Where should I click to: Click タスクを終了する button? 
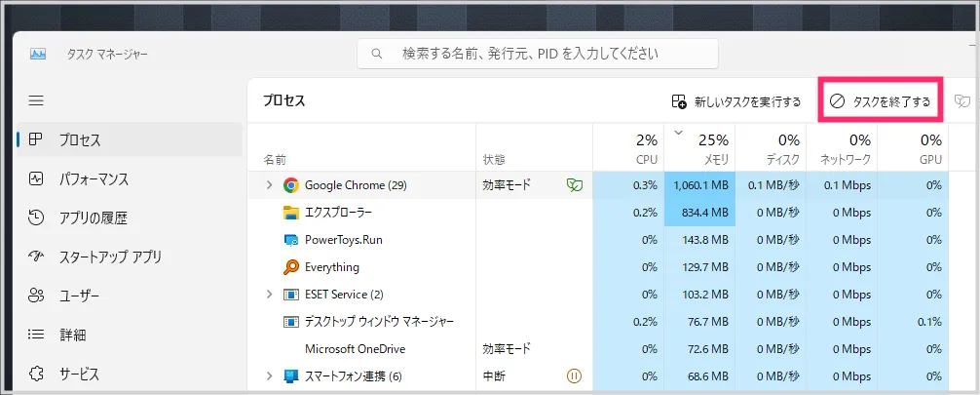pyautogui.click(x=881, y=101)
